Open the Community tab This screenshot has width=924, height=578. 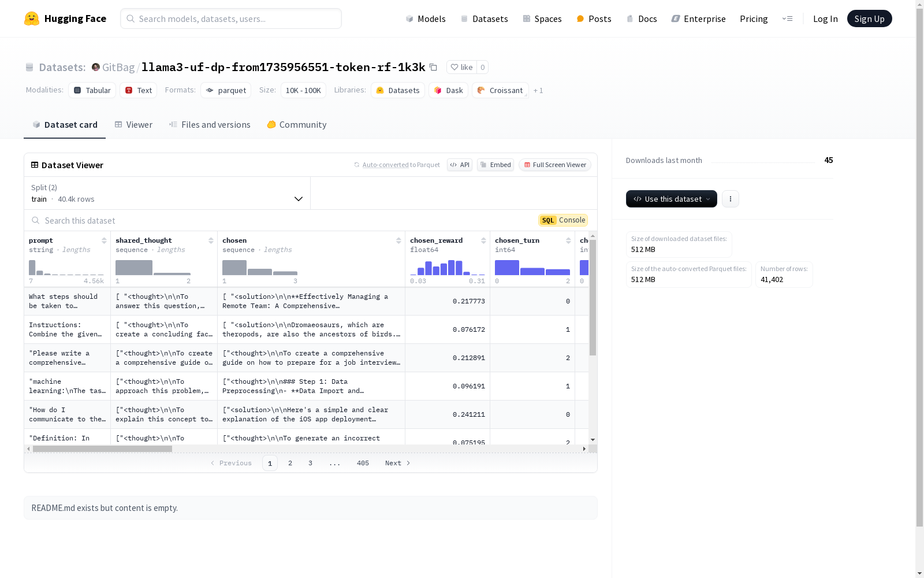click(297, 125)
